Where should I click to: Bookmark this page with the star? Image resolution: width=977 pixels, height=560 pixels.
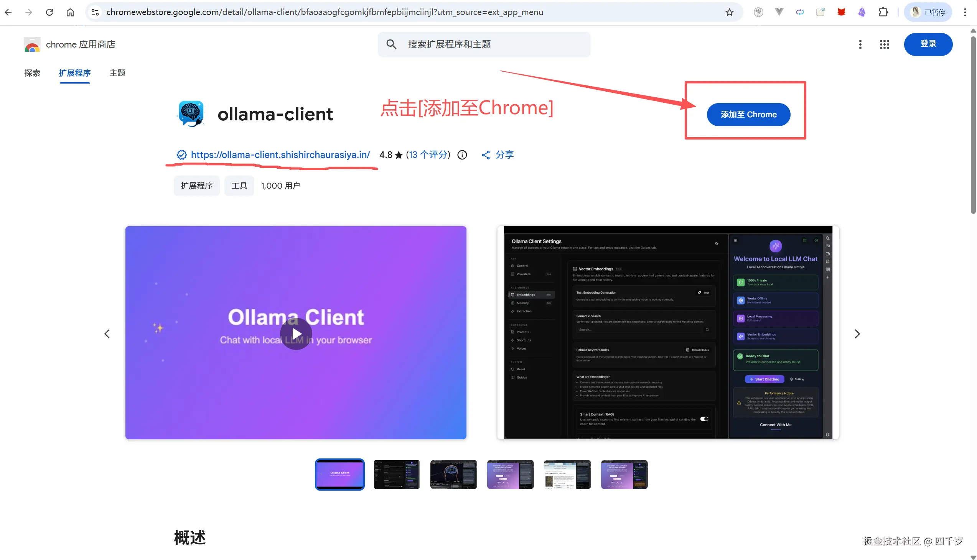coord(730,12)
